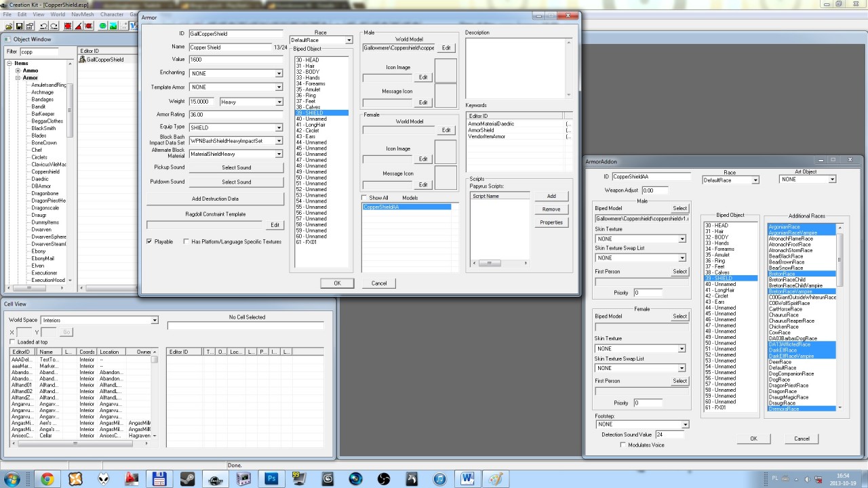Image resolution: width=868 pixels, height=488 pixels.
Task: Open Photoshop from the taskbar
Action: tap(272, 479)
